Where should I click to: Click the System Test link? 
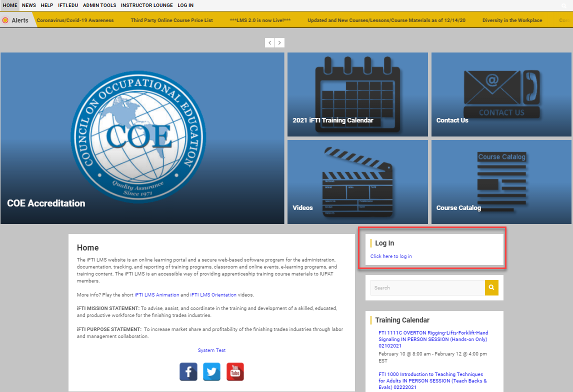pyautogui.click(x=211, y=350)
